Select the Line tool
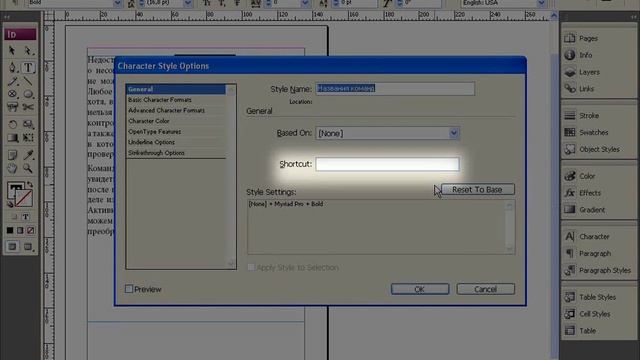Viewport: 640px width, 360px height. point(28,81)
